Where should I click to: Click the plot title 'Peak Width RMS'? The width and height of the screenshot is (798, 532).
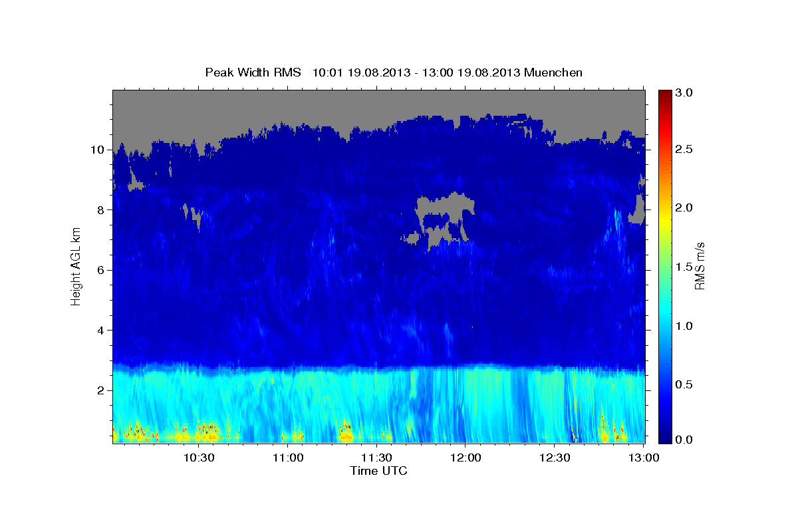point(253,72)
